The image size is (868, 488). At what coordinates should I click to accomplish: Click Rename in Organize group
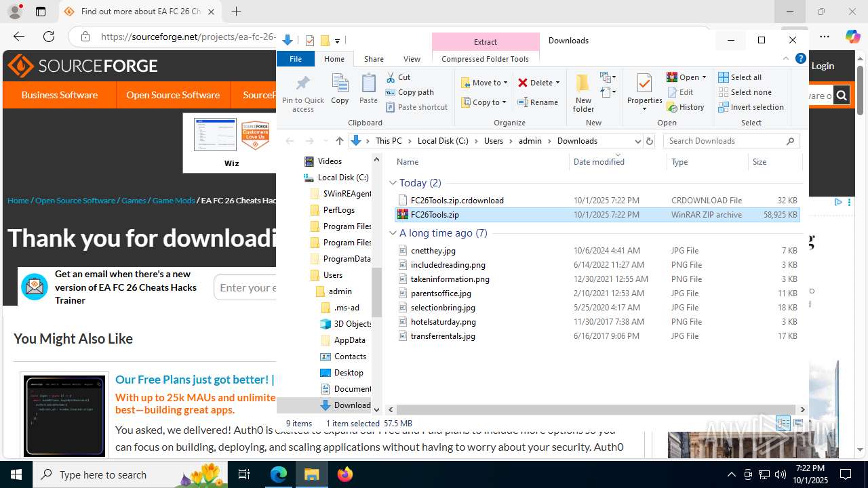[x=538, y=102]
